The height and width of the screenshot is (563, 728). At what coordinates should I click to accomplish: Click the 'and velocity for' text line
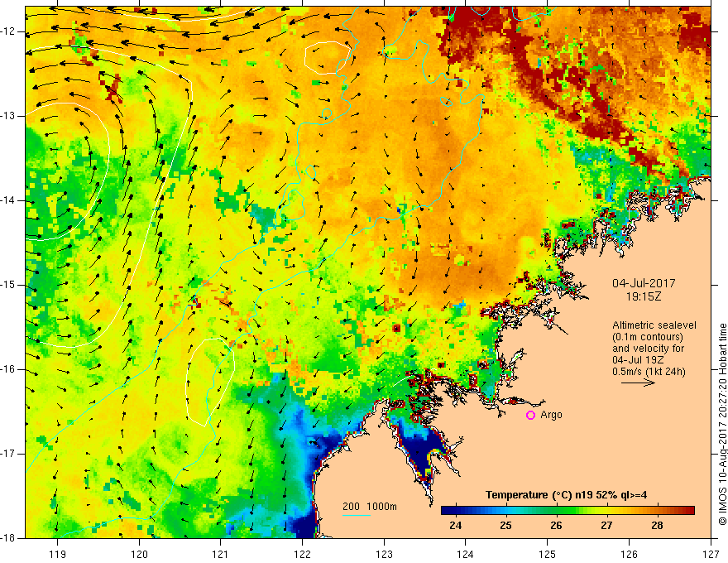point(648,349)
